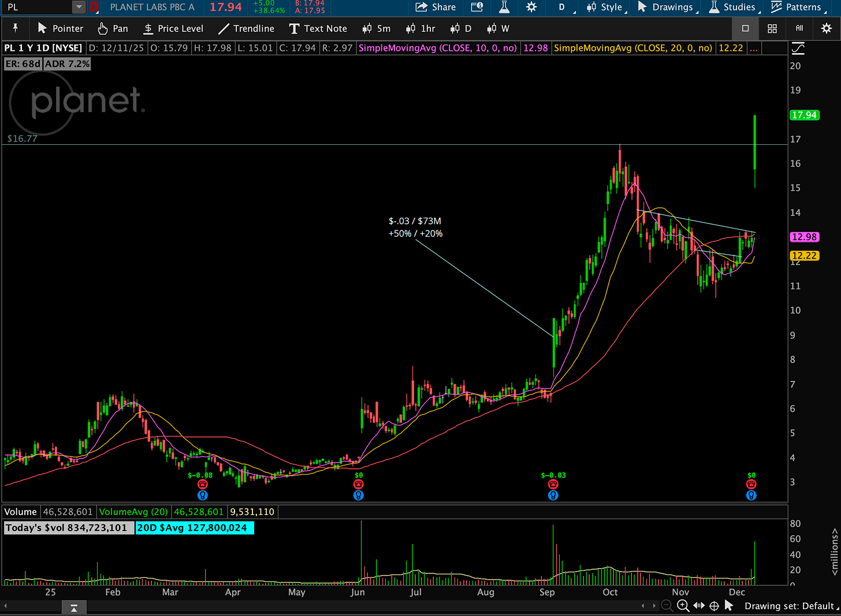The height and width of the screenshot is (616, 841).
Task: Select the Text Note tool
Action: (x=318, y=28)
